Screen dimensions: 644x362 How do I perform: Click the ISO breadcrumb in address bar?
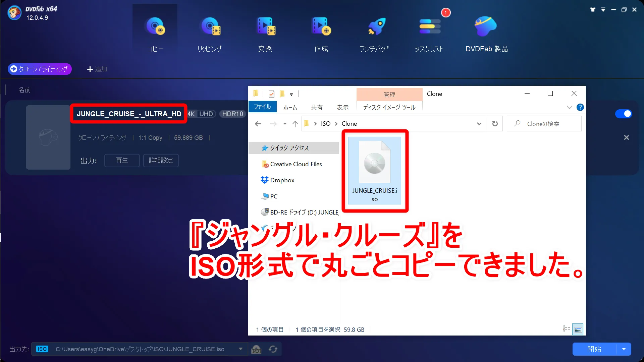click(326, 124)
